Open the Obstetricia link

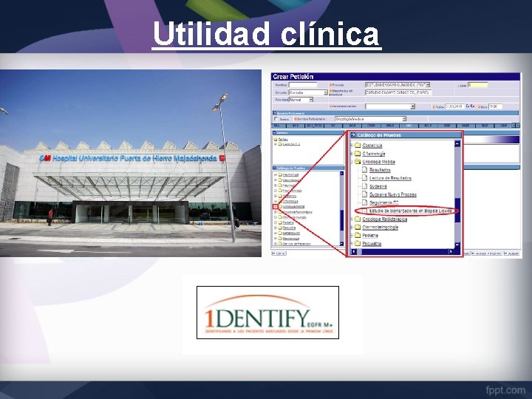pos(372,146)
